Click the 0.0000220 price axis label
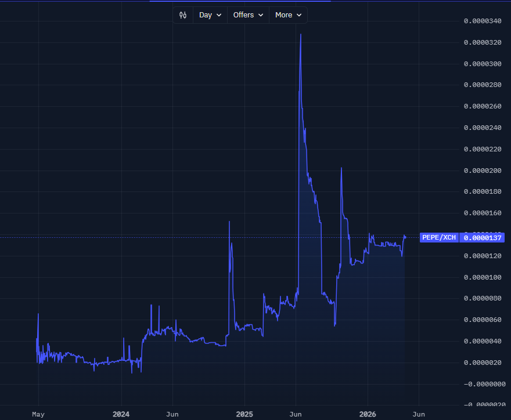Viewport: 511px width, 420px height. click(483, 150)
